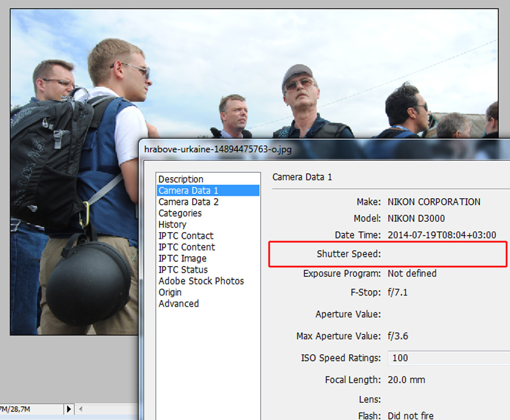Open the Camera Data 2 panel
The image size is (510, 420).
click(188, 202)
